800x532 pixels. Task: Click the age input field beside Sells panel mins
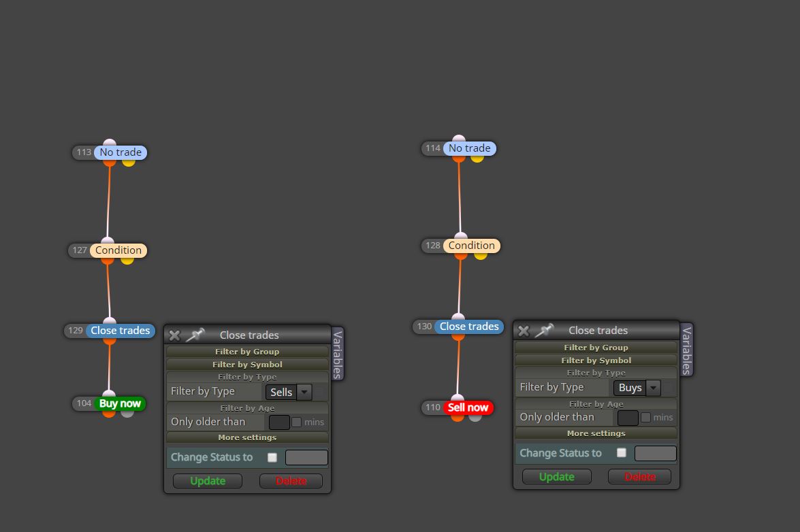(x=279, y=422)
